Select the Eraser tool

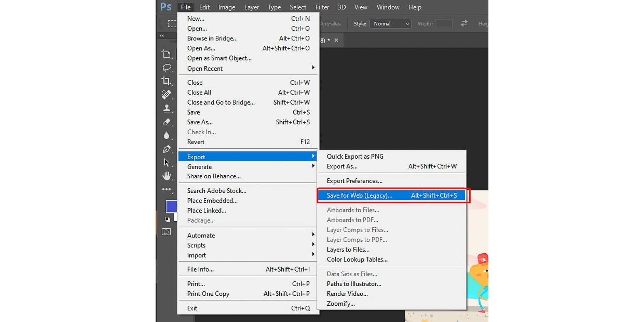166,122
